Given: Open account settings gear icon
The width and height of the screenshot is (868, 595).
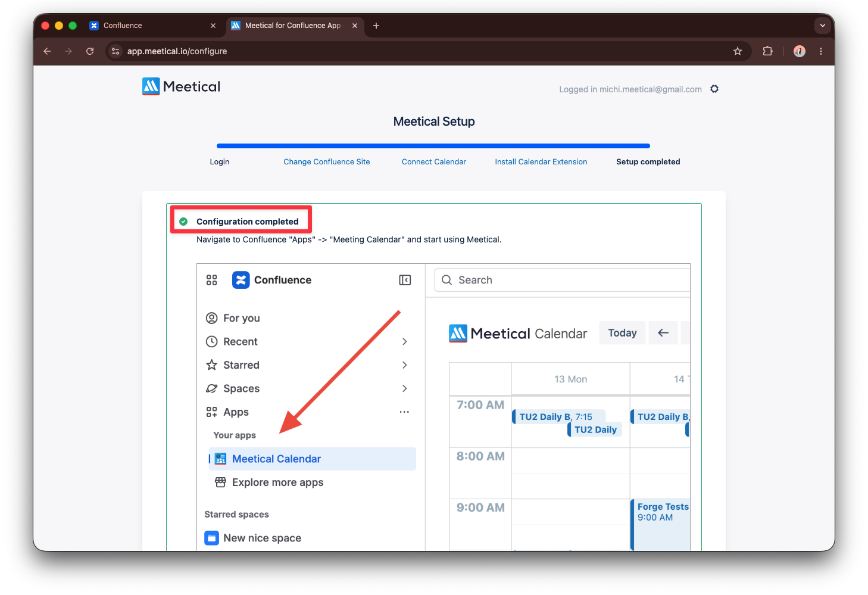Looking at the screenshot, I should 714,89.
